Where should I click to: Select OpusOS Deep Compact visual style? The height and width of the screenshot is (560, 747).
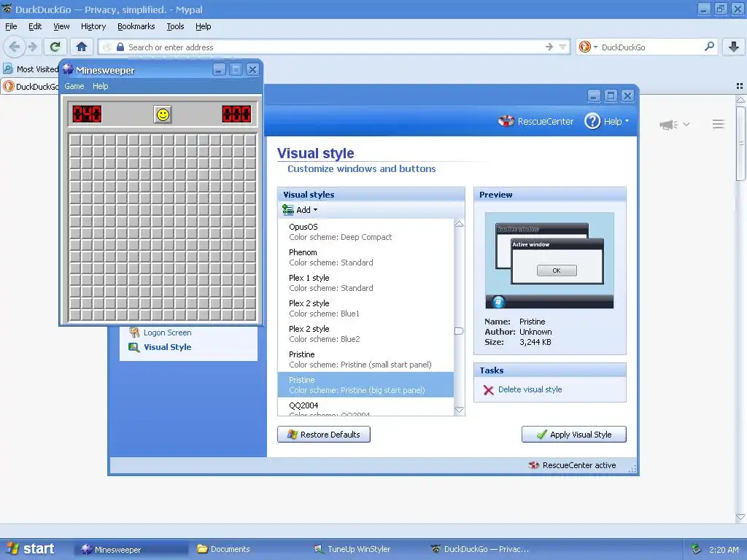(x=365, y=232)
